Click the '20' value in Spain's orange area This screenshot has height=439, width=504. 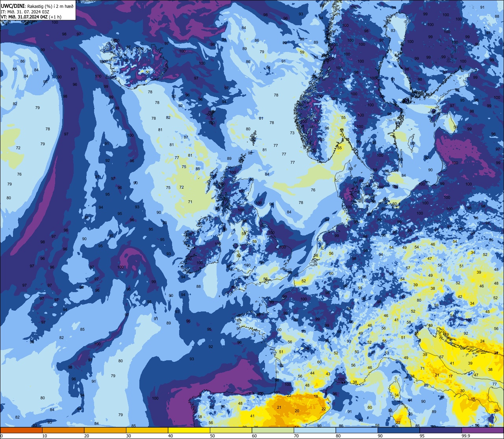(297, 411)
